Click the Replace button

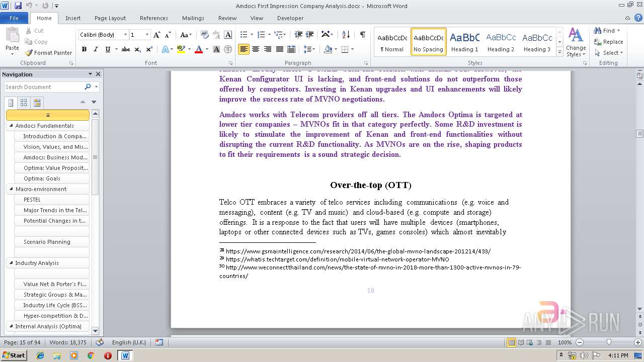(x=608, y=42)
